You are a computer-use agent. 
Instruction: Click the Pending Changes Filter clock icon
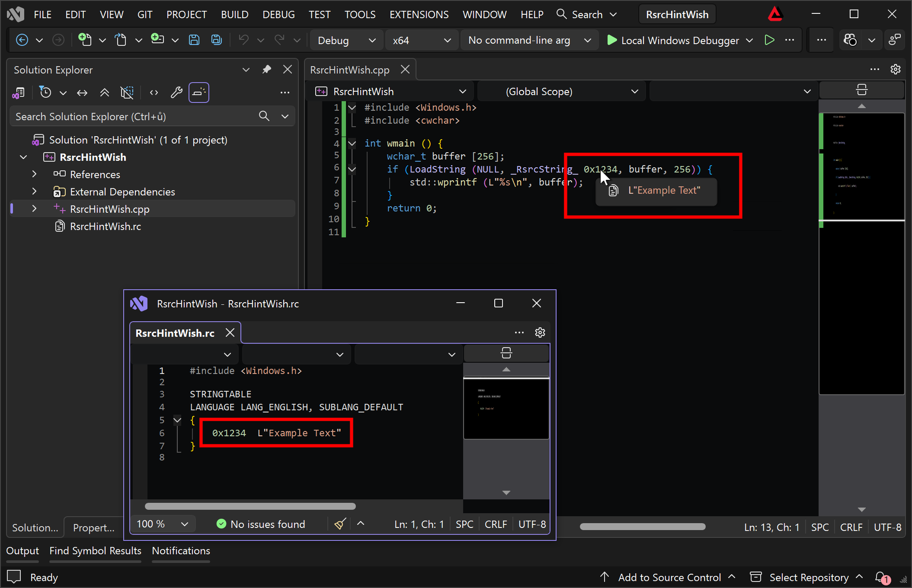[x=45, y=92]
